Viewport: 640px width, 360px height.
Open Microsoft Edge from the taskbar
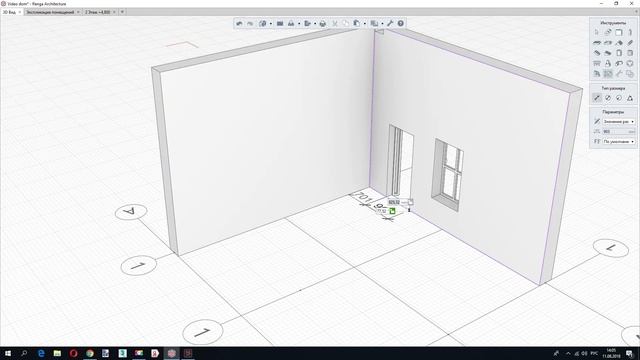point(41,353)
